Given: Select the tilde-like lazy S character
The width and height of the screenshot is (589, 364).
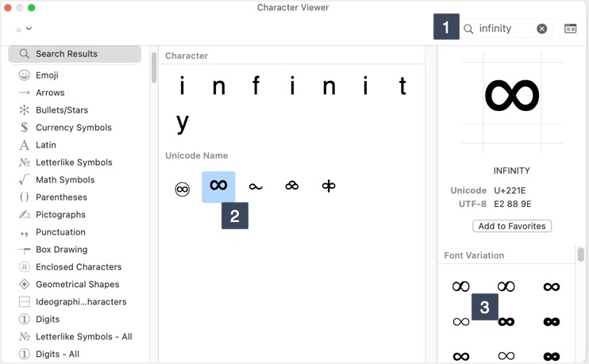Looking at the screenshot, I should [x=256, y=186].
